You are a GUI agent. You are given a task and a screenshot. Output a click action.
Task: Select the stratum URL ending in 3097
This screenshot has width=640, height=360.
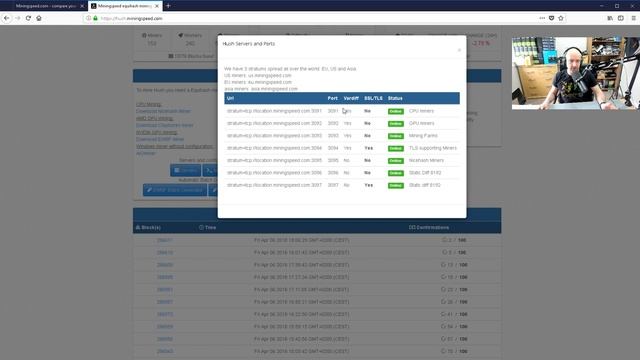[274, 185]
